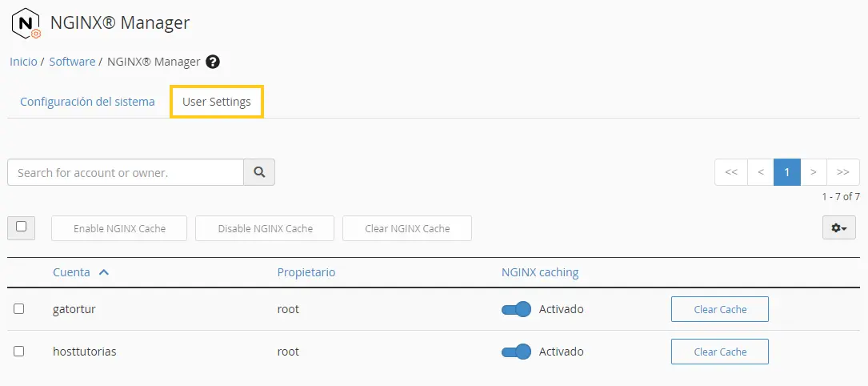Click Activado label in hosttutorias row
This screenshot has width=868, height=386.
(x=562, y=351)
